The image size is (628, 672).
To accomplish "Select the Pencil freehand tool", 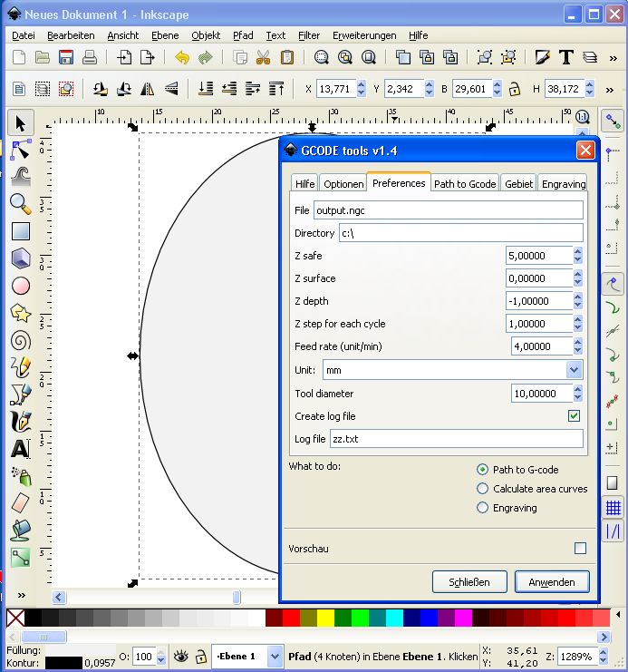I will [x=20, y=367].
